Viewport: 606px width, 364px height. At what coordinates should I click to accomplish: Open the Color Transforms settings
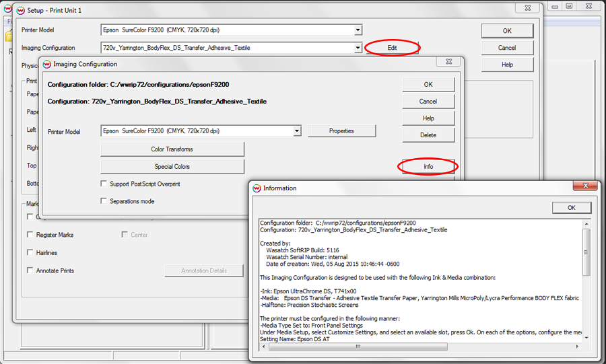[172, 149]
